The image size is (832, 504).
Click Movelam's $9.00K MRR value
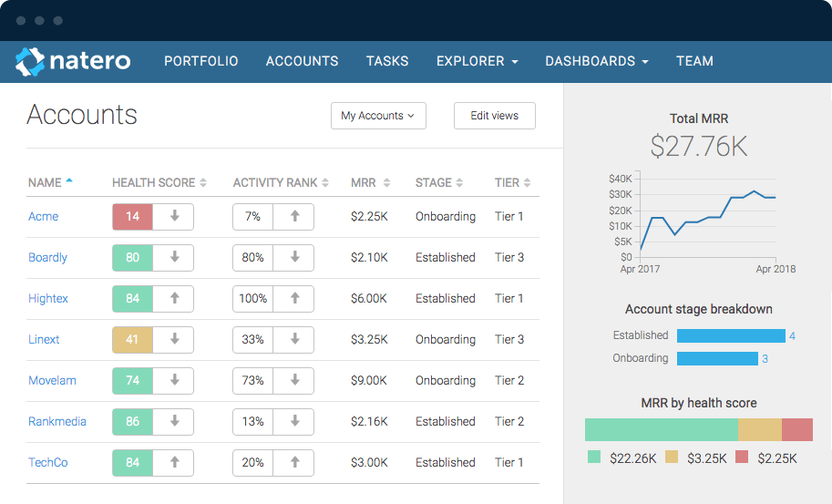pos(369,380)
